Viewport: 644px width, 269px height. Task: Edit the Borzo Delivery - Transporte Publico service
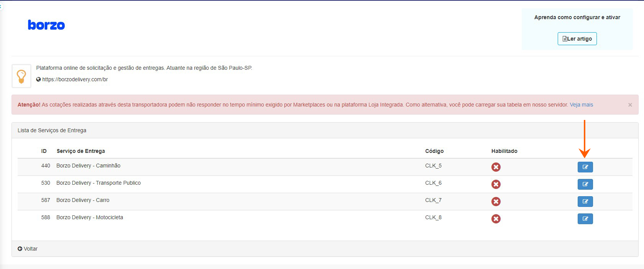coord(585,184)
